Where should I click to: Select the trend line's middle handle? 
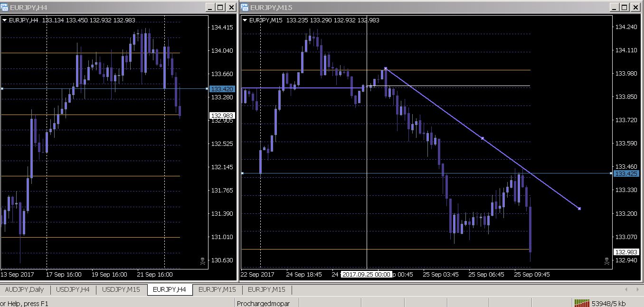483,138
